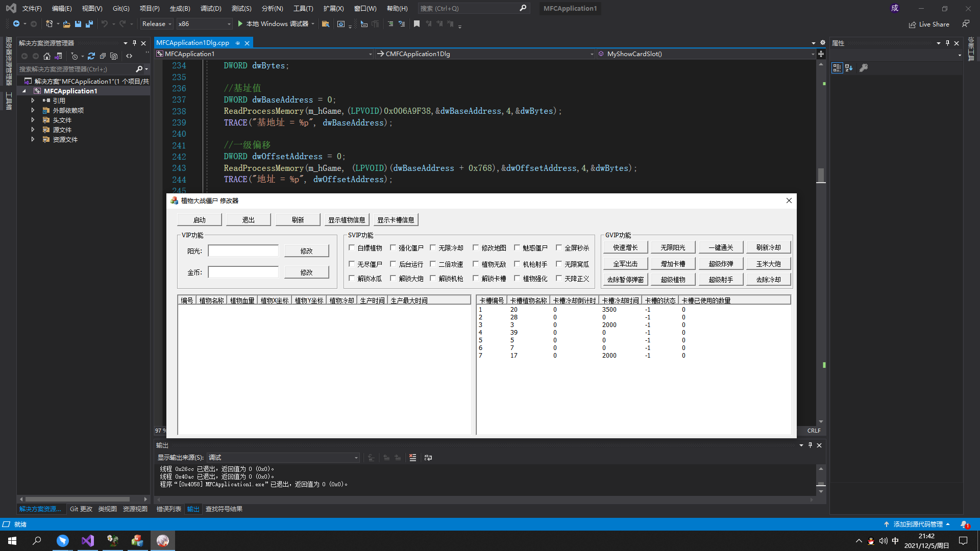Click the Home icon in Solution Explorer
The image size is (980, 551).
pos(47,56)
